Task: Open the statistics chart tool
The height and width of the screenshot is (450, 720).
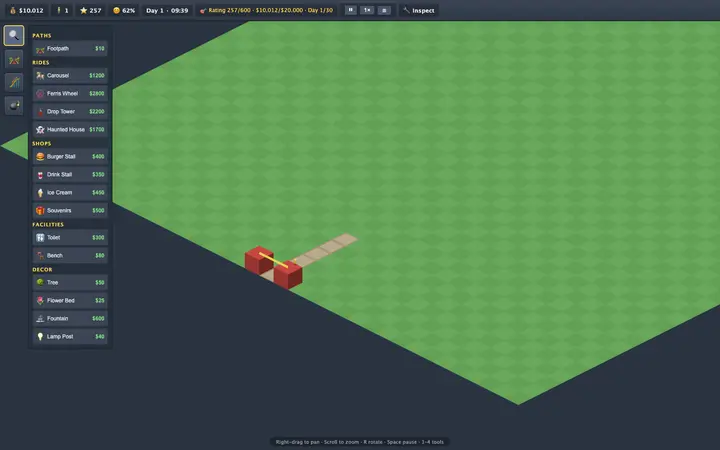Action: (x=14, y=83)
